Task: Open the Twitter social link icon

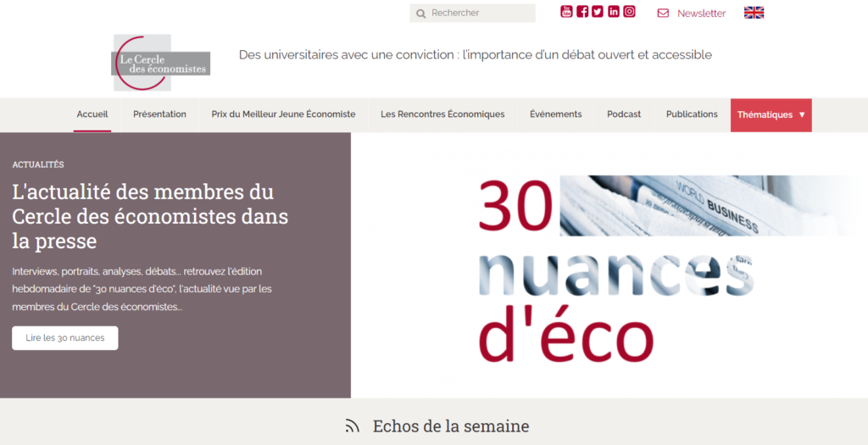Action: (x=598, y=12)
